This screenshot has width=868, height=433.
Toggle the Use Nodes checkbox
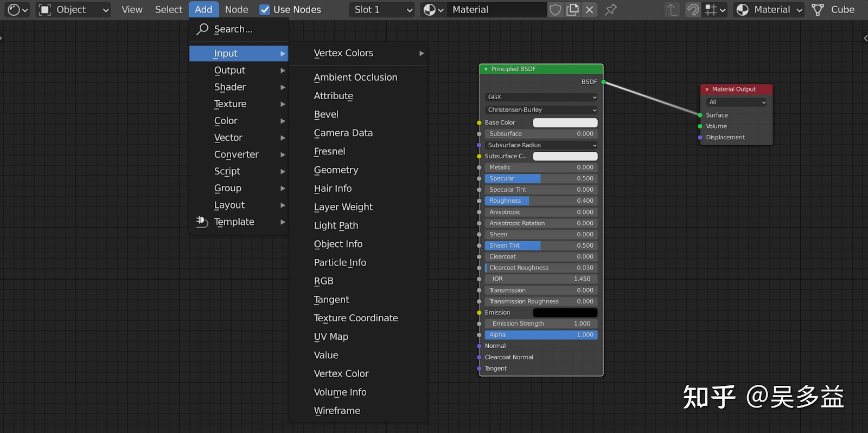265,10
